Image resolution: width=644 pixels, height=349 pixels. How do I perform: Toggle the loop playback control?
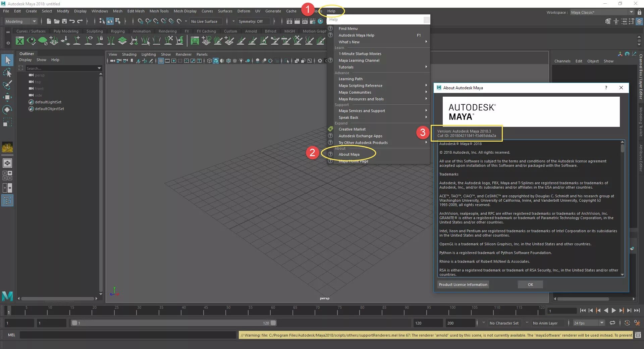coord(612,323)
